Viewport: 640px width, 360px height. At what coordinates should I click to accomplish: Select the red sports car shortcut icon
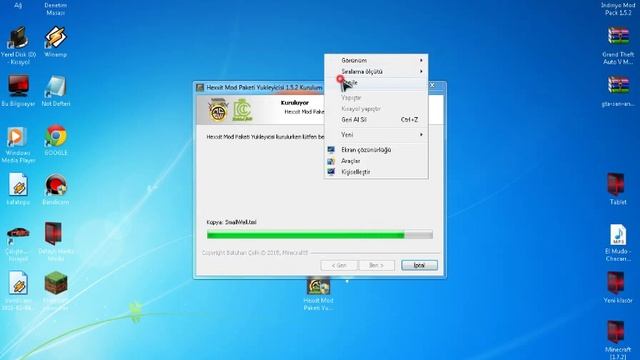(18, 234)
